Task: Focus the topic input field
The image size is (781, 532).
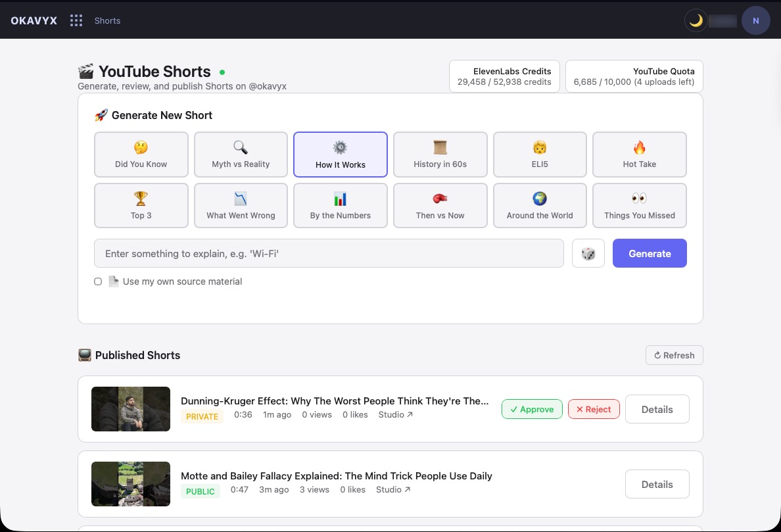Action: (329, 253)
